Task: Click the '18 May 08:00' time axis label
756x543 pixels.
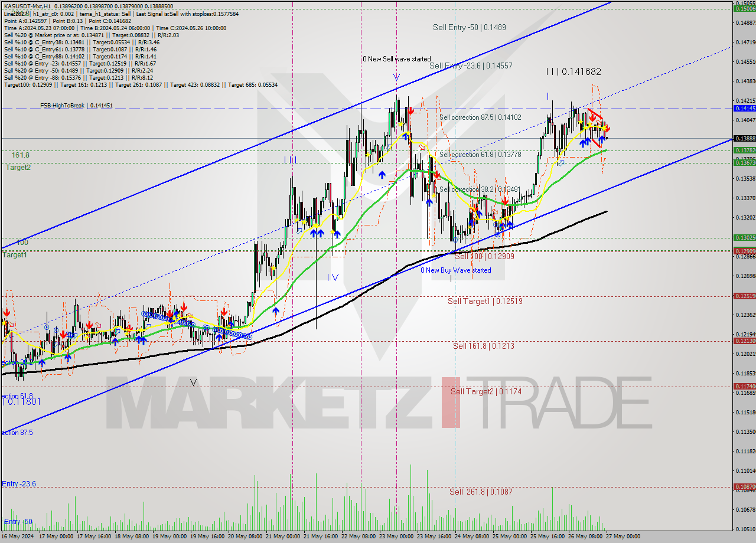Action: coord(132,536)
